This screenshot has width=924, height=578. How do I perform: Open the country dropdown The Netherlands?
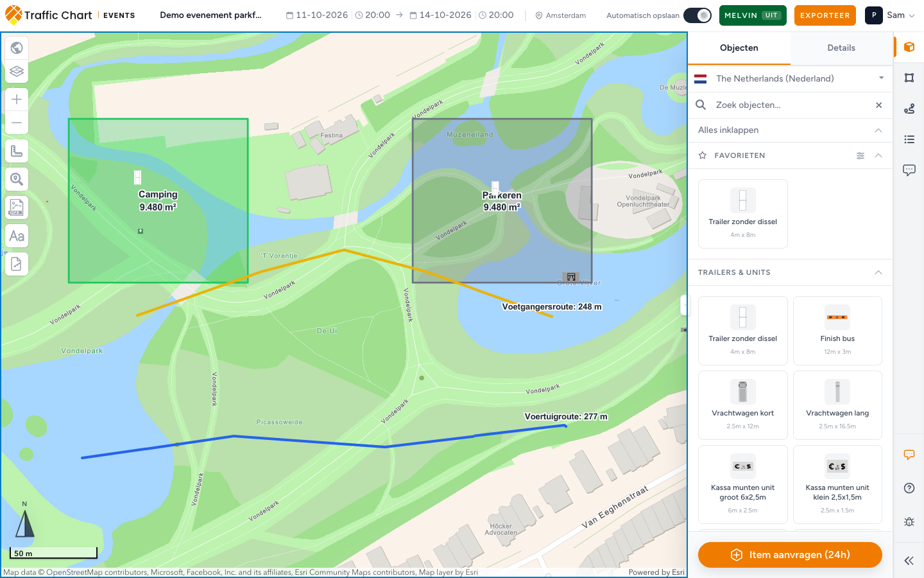click(x=790, y=78)
